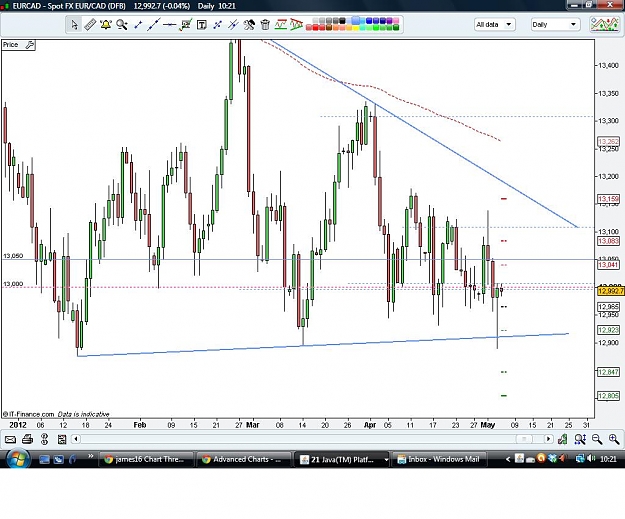Expand Java Platform taskbar group arrow
The width and height of the screenshot is (625, 519).
[385, 460]
